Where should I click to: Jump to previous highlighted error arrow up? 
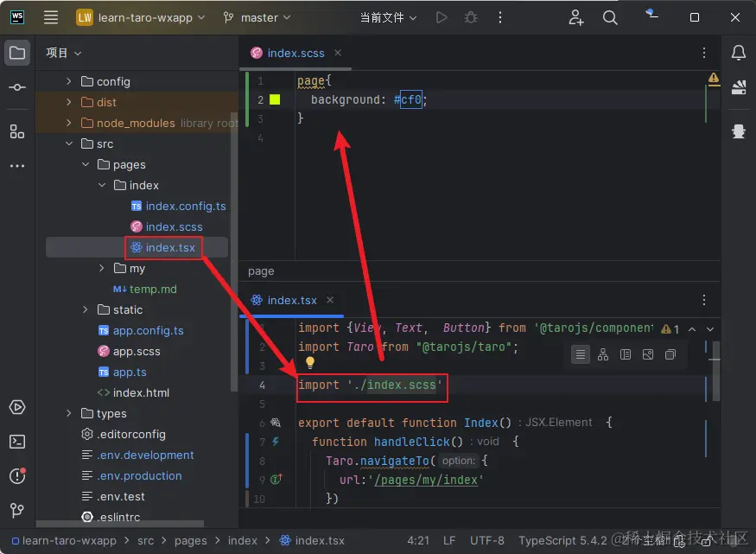[692, 329]
